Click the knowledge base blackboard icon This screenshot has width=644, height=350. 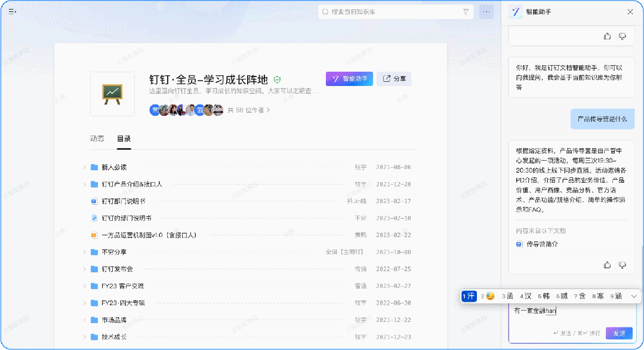[112, 94]
